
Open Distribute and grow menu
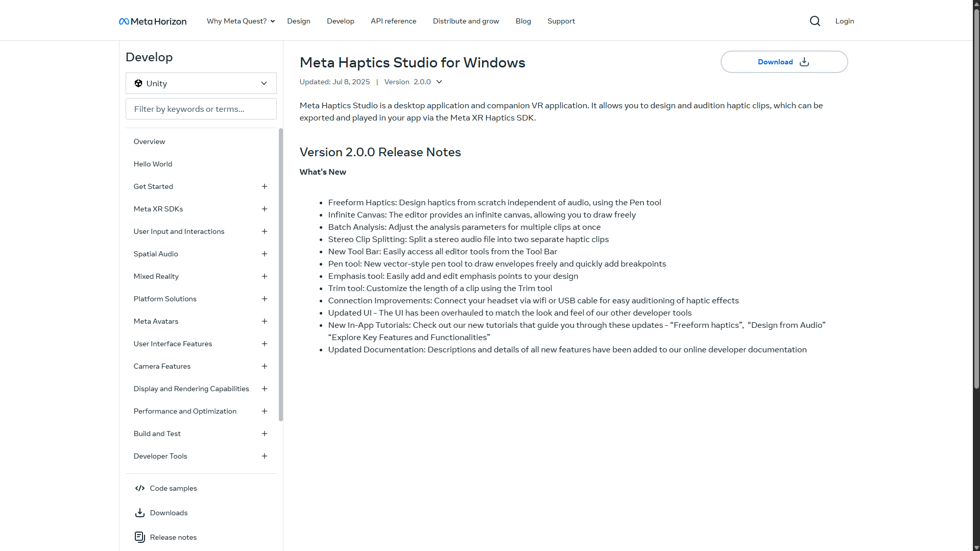[x=466, y=21]
